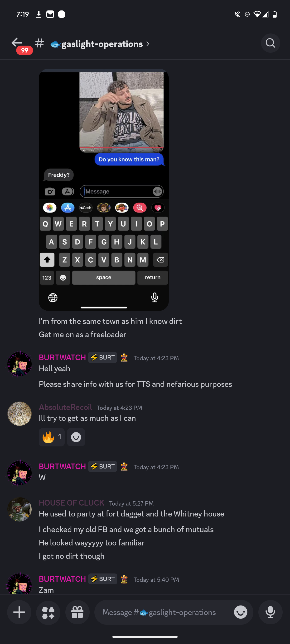Open the channel search magnifier icon
Viewport: 290px width, 644px height.
[x=270, y=43]
